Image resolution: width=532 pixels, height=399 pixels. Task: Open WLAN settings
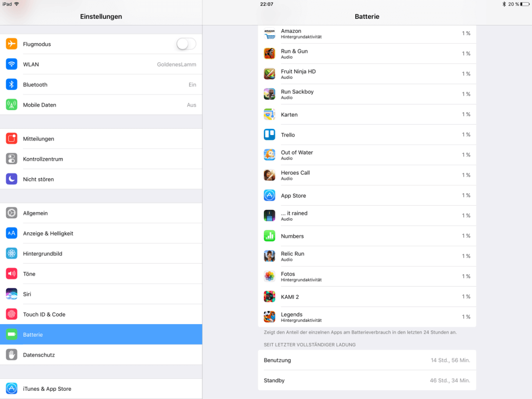(x=101, y=64)
